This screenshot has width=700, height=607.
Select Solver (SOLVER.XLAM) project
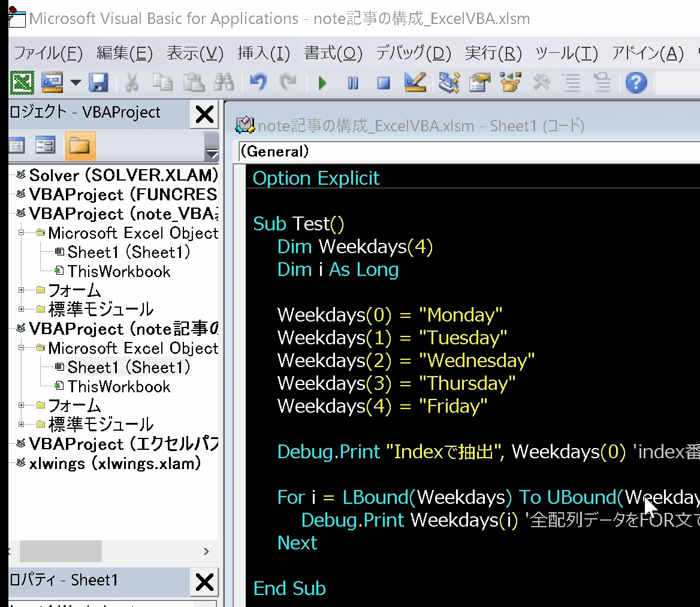pyautogui.click(x=123, y=175)
